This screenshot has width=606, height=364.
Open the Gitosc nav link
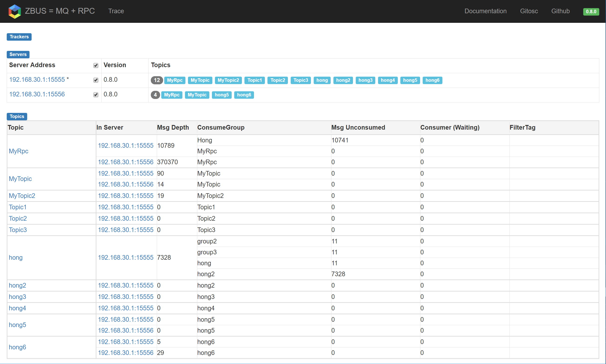[x=529, y=11]
